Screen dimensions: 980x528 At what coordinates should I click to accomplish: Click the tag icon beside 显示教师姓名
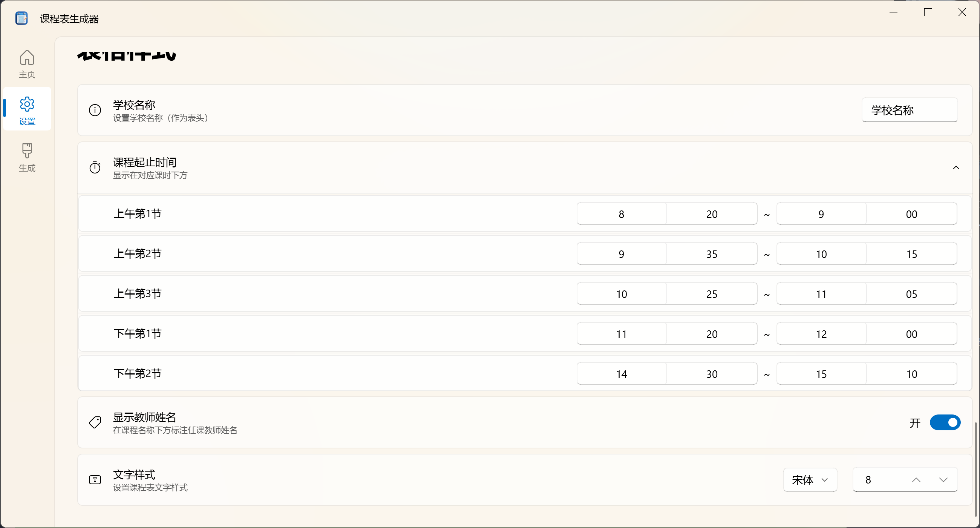[95, 422]
